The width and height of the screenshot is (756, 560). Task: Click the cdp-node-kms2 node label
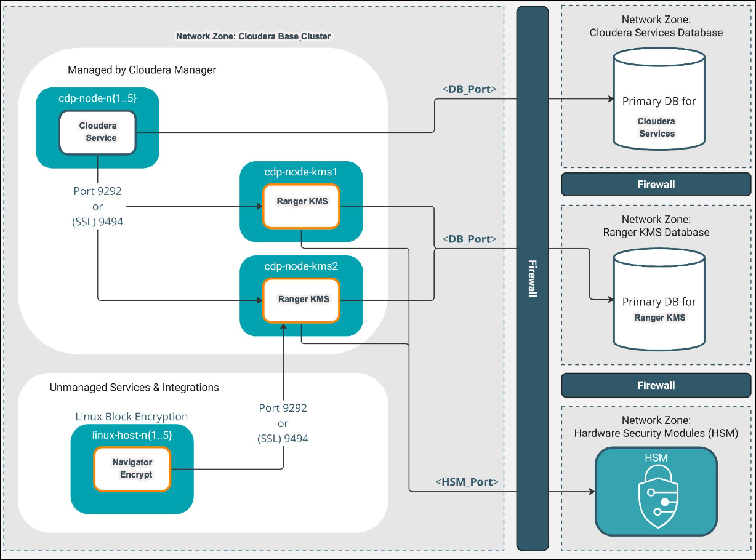tap(301, 266)
